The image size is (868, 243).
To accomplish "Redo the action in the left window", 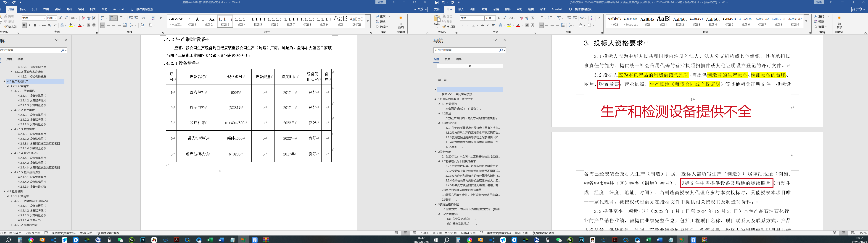I will (x=14, y=2).
